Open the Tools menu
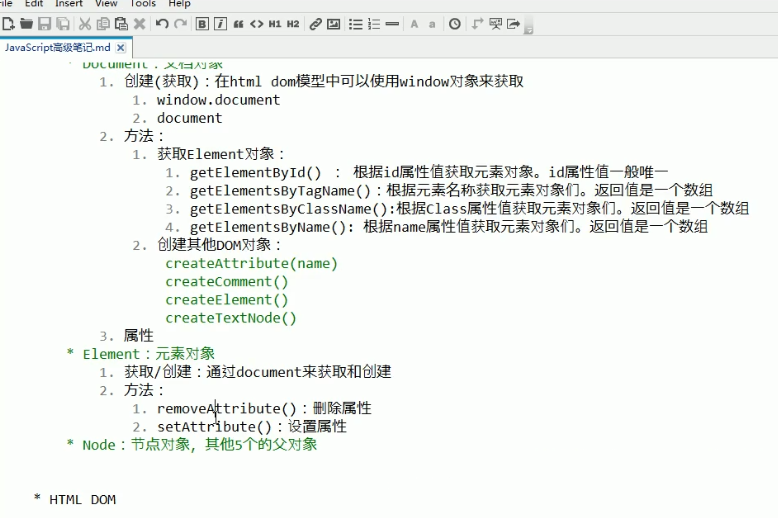The height and width of the screenshot is (518, 778). tap(143, 3)
